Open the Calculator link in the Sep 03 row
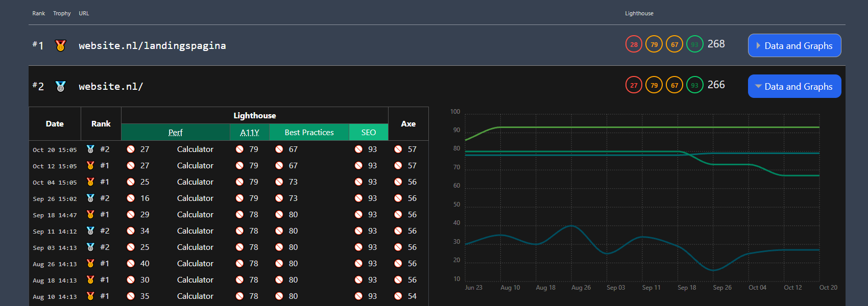The image size is (868, 306). pos(195,247)
